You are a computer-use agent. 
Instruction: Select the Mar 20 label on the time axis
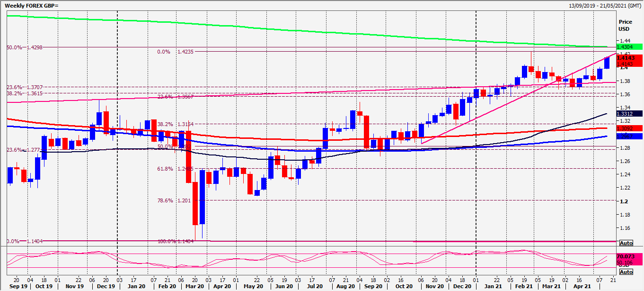(194, 286)
